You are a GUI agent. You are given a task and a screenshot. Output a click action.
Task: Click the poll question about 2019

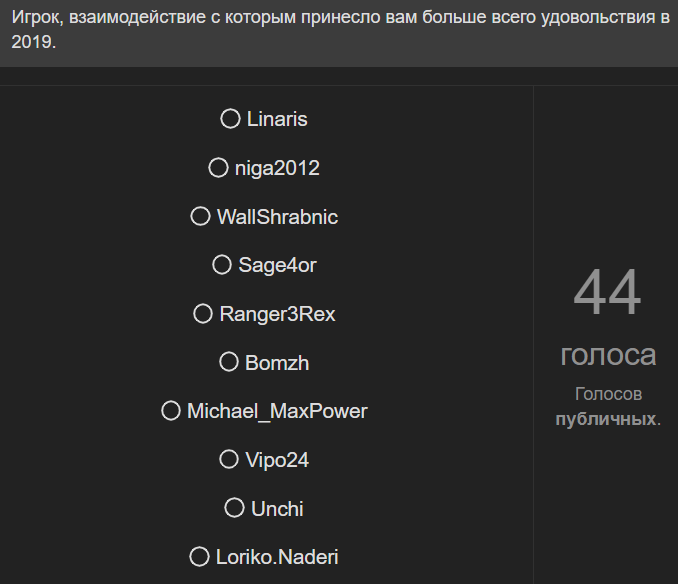[339, 30]
